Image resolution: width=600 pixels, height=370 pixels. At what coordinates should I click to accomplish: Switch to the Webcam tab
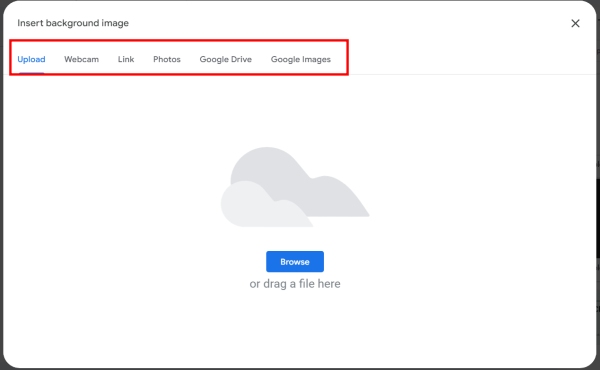[82, 59]
